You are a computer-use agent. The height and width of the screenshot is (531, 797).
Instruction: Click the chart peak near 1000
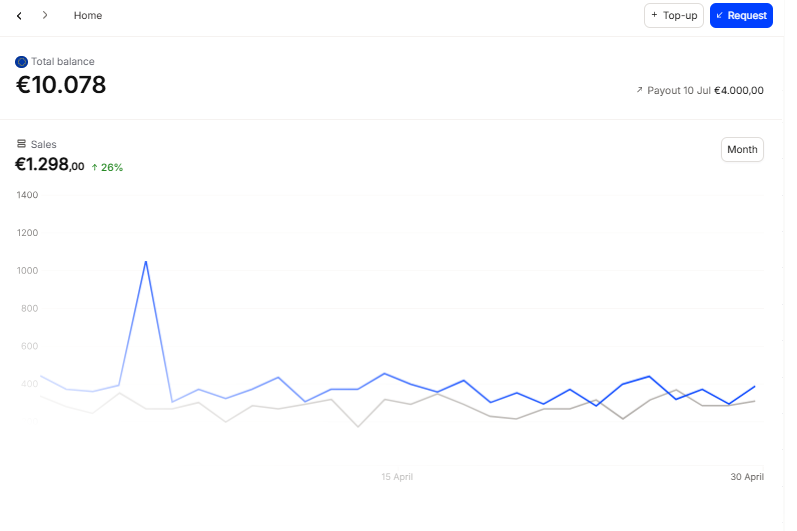(146, 262)
